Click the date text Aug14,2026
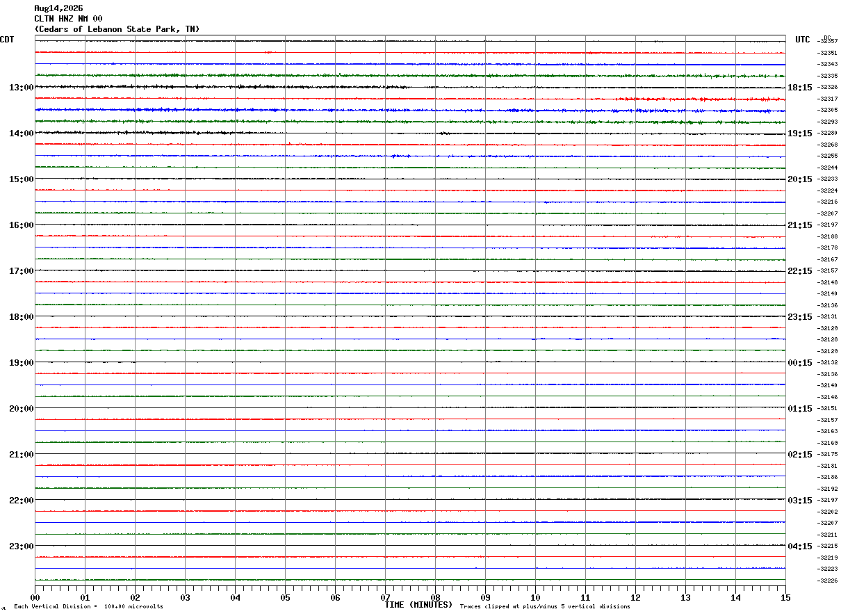The height and width of the screenshot is (616, 841). [x=58, y=8]
